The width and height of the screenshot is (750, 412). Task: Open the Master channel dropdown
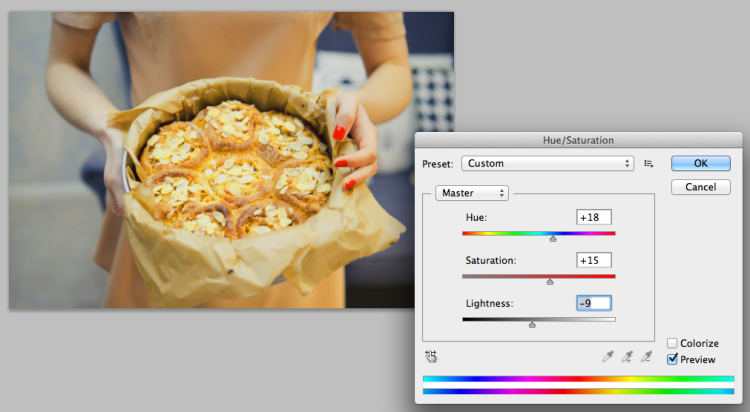(472, 193)
